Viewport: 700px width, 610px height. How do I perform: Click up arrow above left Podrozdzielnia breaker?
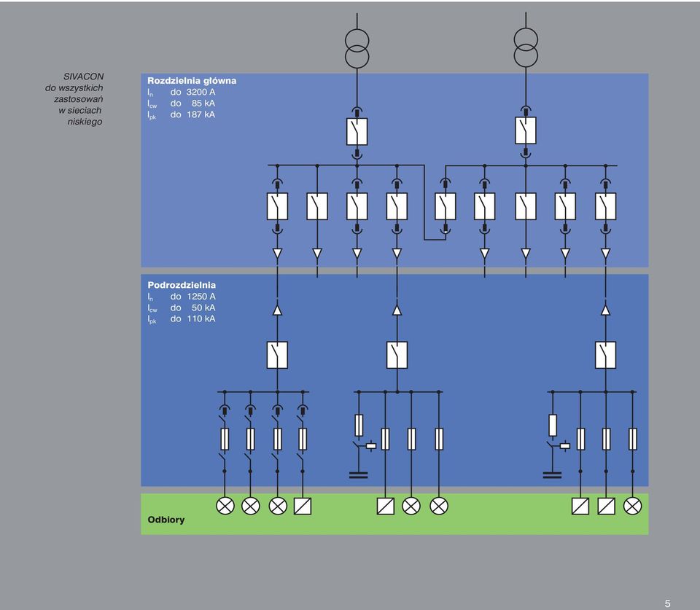pos(277,310)
